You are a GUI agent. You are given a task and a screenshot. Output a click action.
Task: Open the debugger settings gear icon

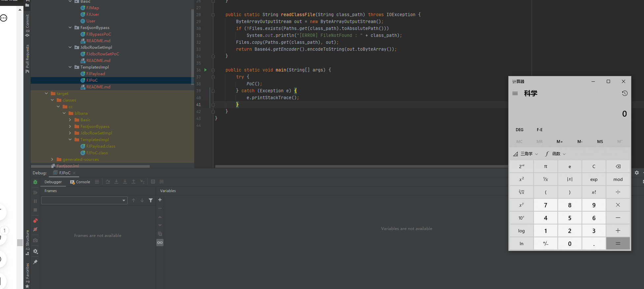click(35, 251)
